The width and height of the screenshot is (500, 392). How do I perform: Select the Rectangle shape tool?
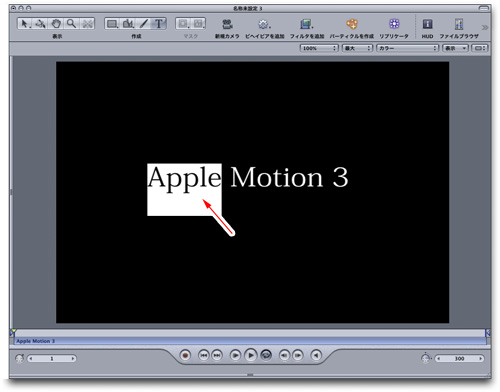[113, 24]
